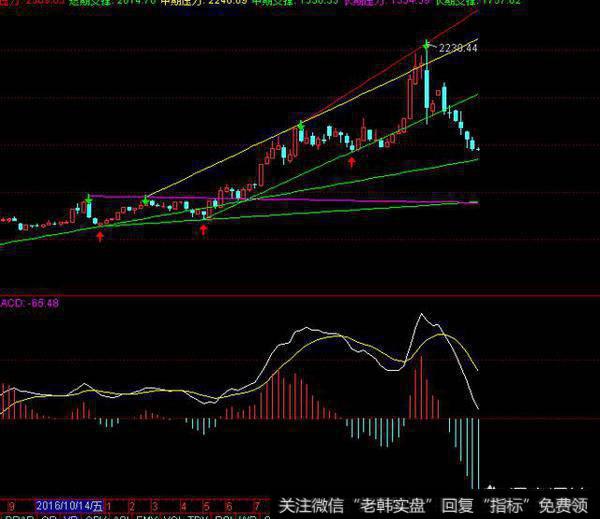Click the 2230.44 high price label

(x=460, y=47)
